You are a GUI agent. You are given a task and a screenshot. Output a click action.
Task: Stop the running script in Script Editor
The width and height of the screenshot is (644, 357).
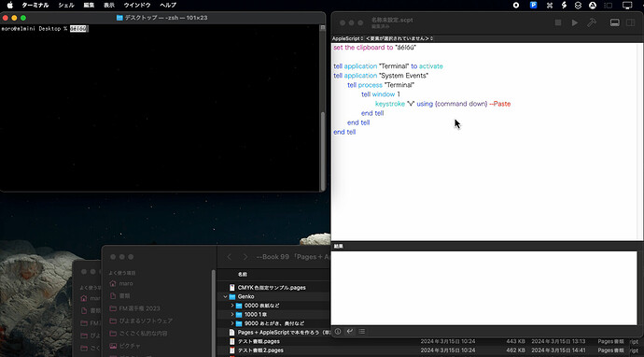point(558,23)
